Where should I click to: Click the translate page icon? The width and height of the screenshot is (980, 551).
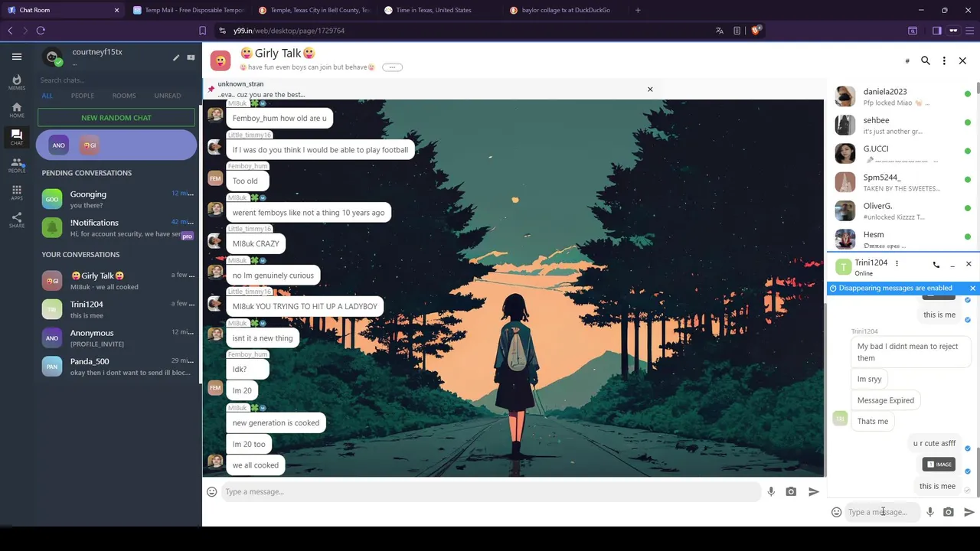719,31
